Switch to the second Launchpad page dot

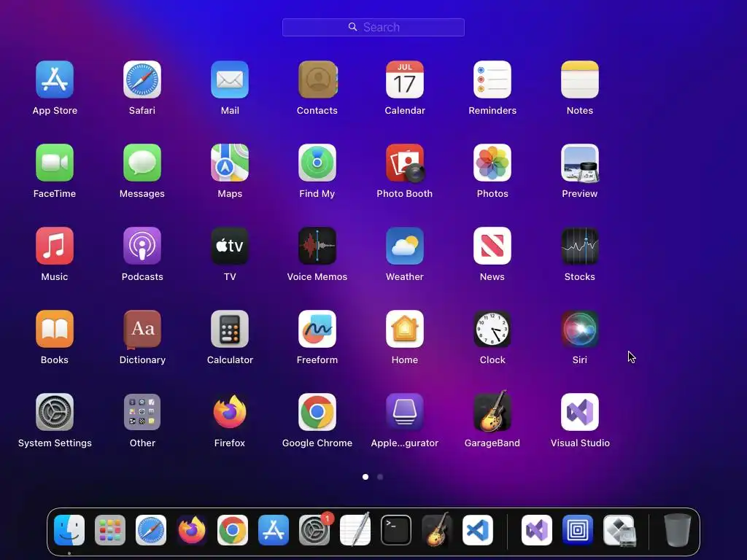(x=380, y=477)
